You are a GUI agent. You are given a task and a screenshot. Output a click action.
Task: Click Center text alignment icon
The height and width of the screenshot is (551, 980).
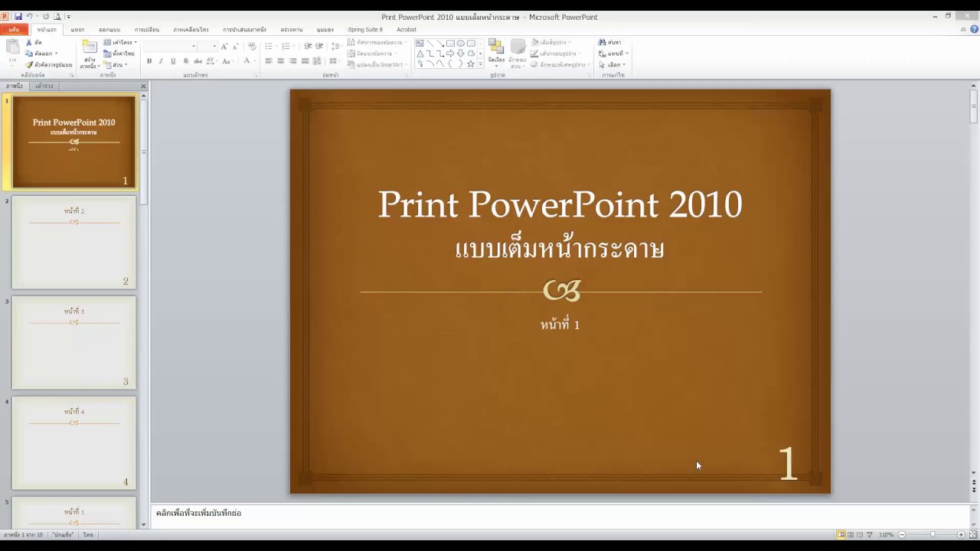[281, 61]
